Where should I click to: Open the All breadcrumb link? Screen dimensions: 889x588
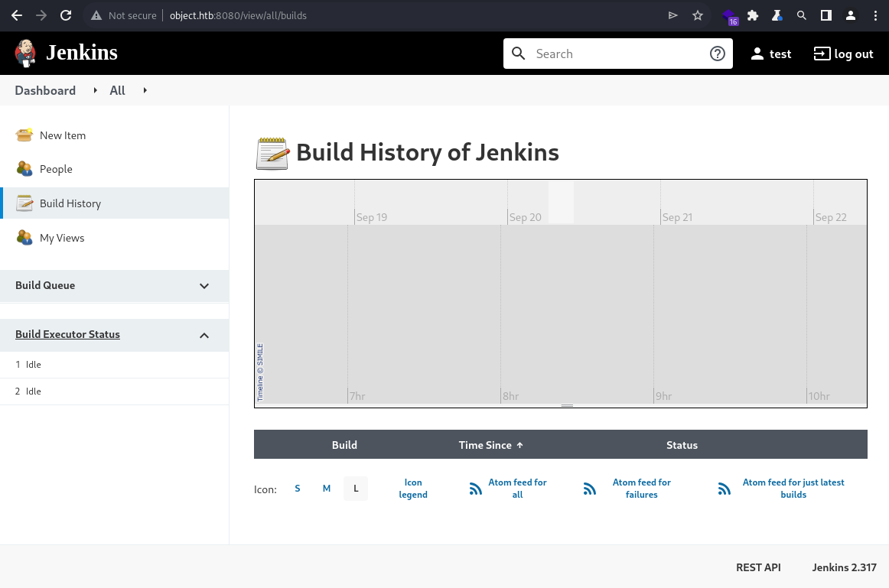117,91
